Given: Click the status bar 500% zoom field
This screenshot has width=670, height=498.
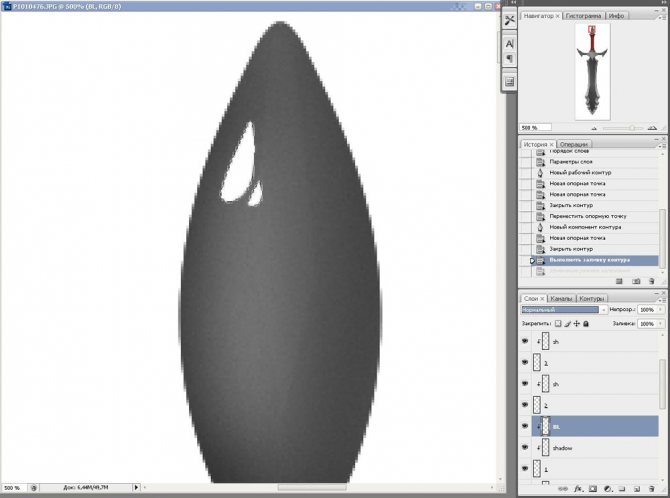Looking at the screenshot, I should pyautogui.click(x=15, y=487).
